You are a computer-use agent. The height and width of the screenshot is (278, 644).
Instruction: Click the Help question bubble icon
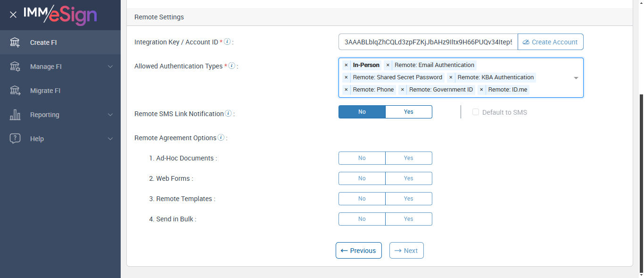click(15, 139)
